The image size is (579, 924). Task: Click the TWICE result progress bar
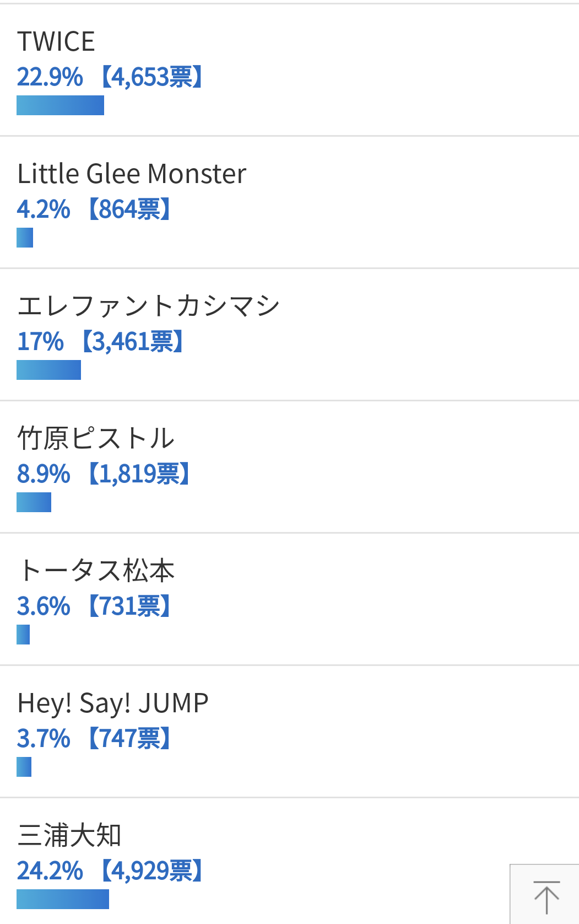61,105
